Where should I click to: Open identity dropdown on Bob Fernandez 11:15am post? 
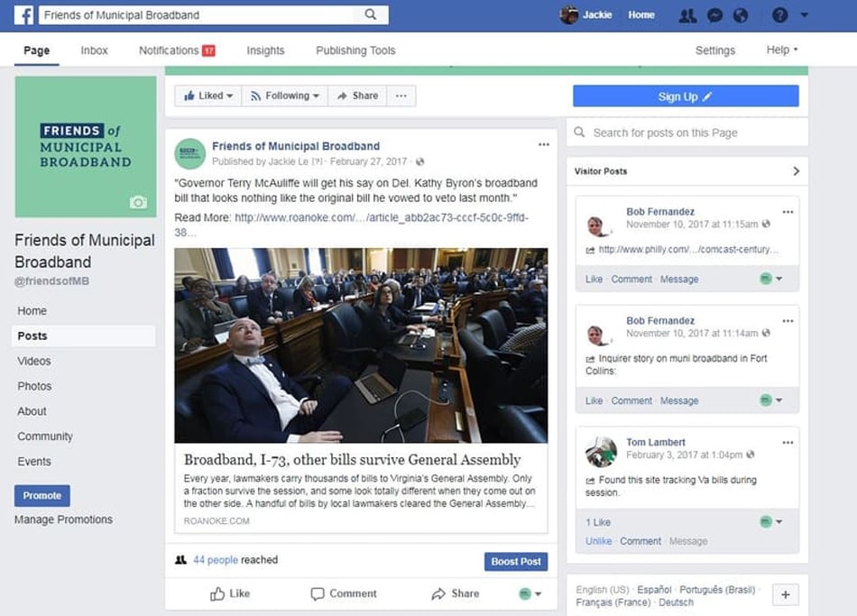pos(771,279)
